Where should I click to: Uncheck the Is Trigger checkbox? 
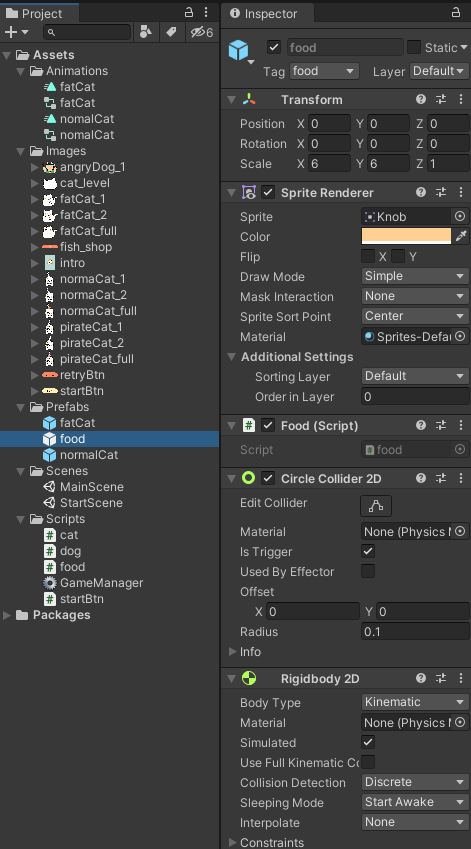368,551
